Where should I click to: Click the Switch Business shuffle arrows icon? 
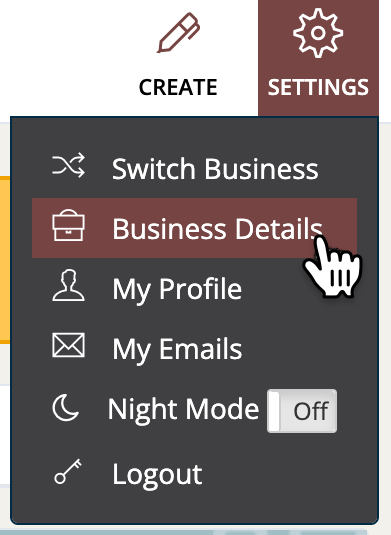point(69,165)
